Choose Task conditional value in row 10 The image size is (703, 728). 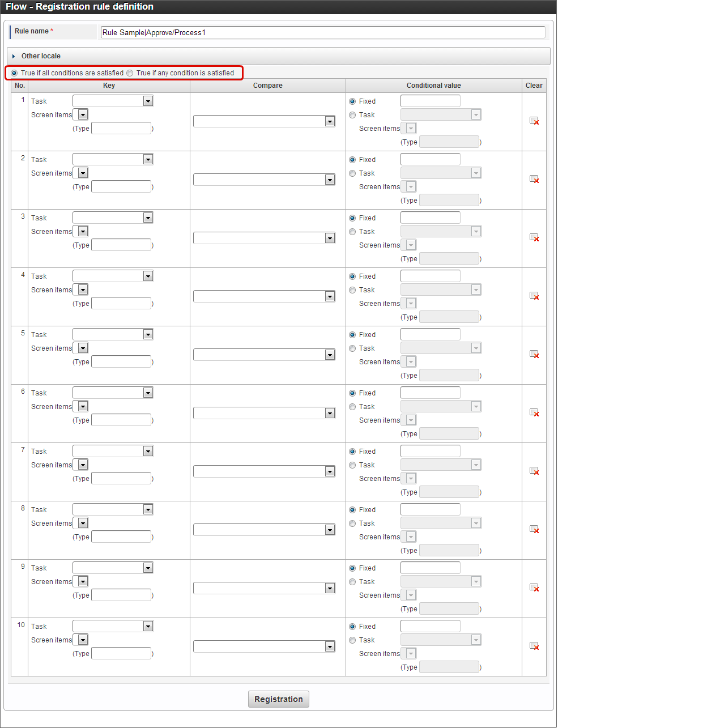[x=352, y=640]
